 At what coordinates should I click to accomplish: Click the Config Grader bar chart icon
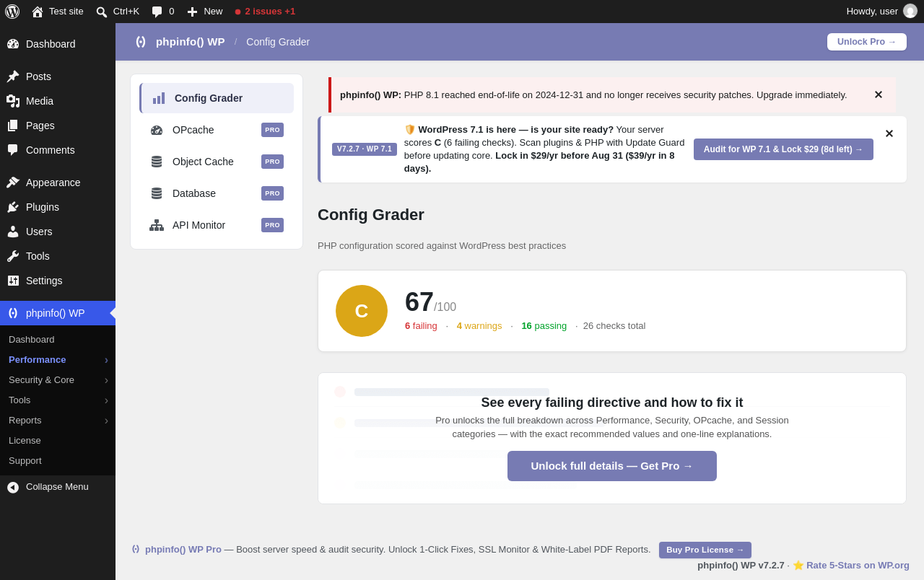pyautogui.click(x=159, y=98)
